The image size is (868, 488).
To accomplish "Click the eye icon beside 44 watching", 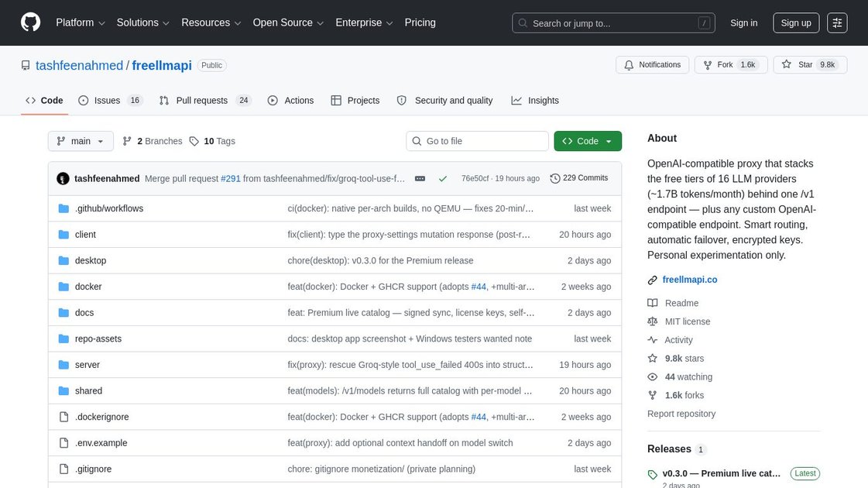I will (653, 376).
